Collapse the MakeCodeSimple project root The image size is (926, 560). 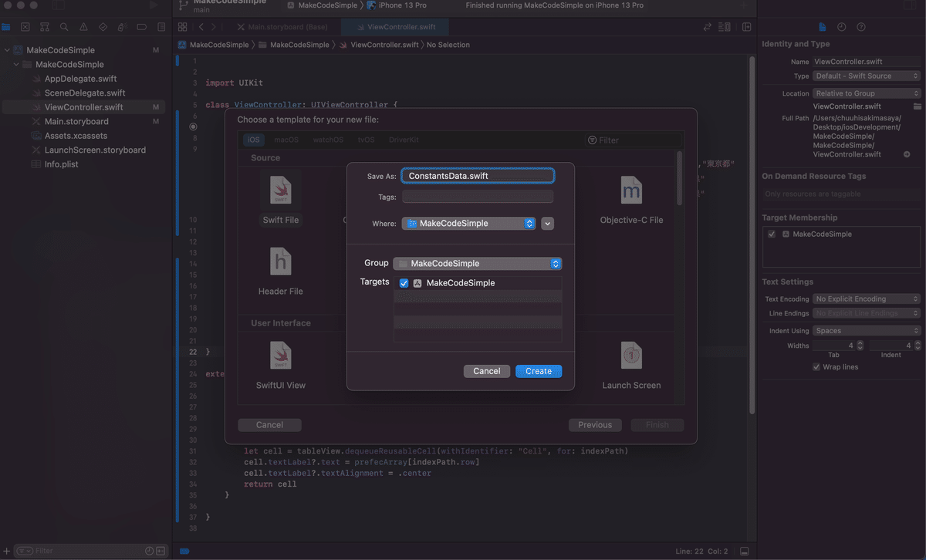(x=7, y=50)
